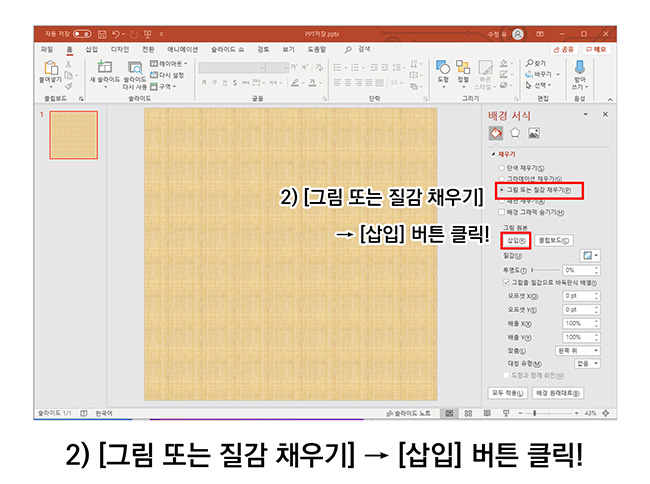Click Reset Background (배경 원래대로)
This screenshot has height=484, width=650.
tap(558, 393)
